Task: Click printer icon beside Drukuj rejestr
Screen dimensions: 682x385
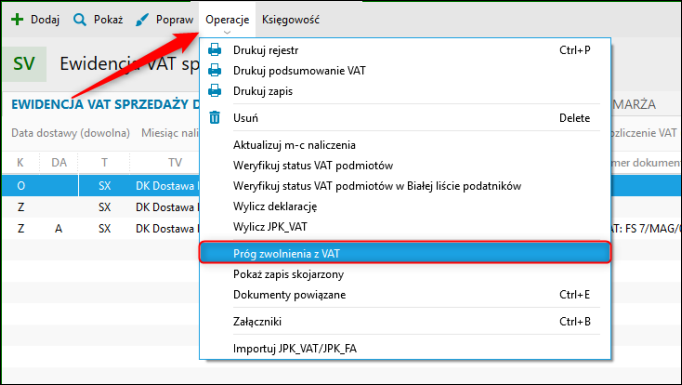Action: pyautogui.click(x=214, y=50)
